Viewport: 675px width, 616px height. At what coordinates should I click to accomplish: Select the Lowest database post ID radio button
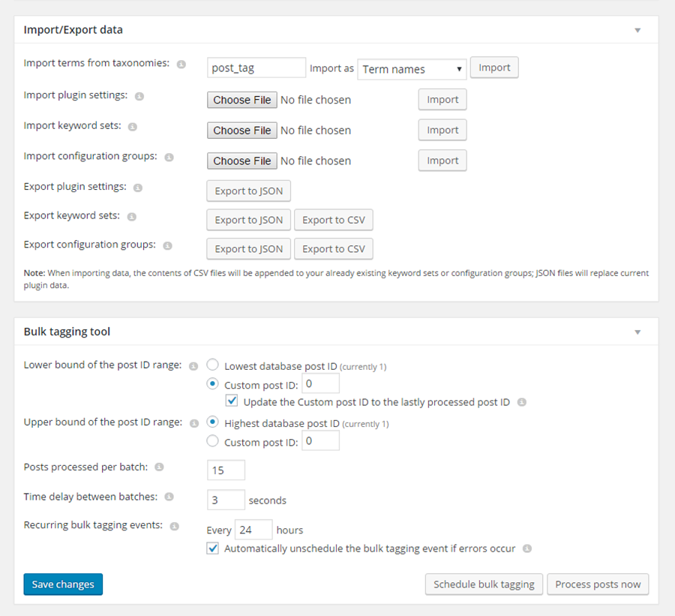(211, 364)
